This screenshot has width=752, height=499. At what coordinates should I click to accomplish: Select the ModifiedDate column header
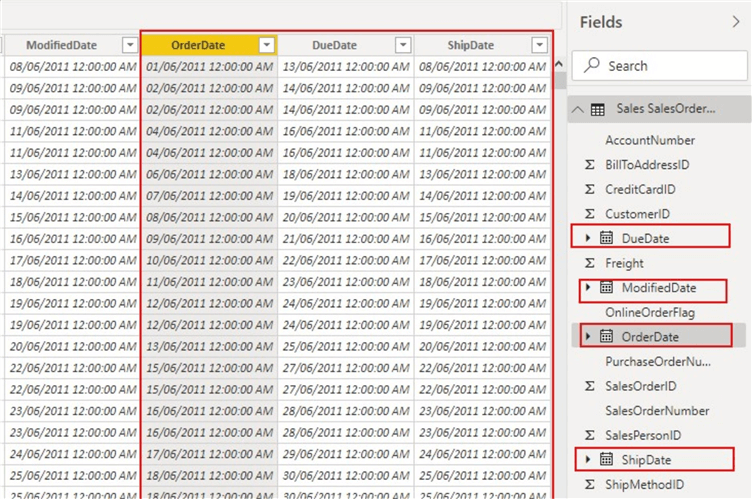click(x=61, y=45)
